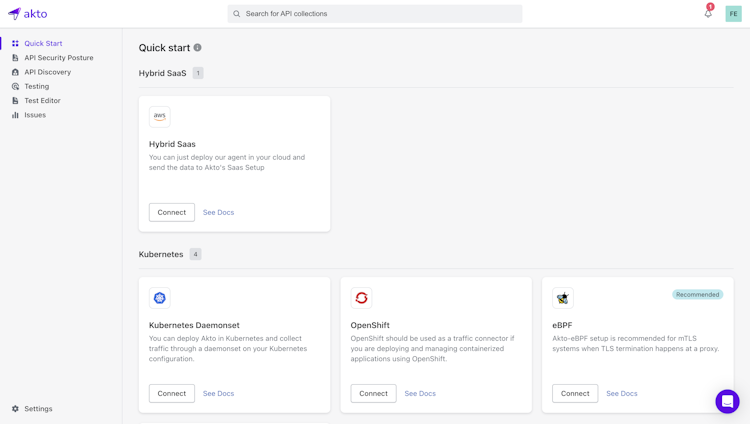Open the notifications bell
The width and height of the screenshot is (750, 424).
click(x=708, y=14)
